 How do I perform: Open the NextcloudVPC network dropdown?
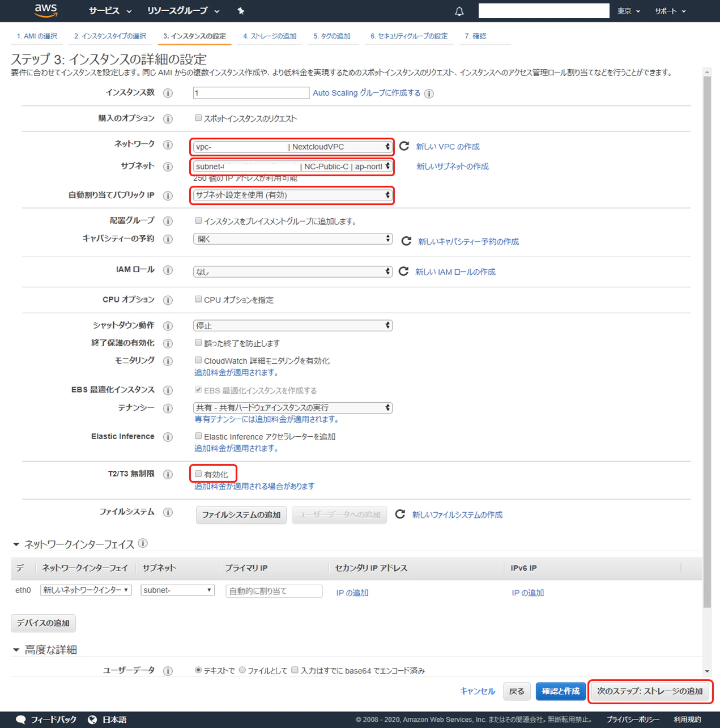292,147
